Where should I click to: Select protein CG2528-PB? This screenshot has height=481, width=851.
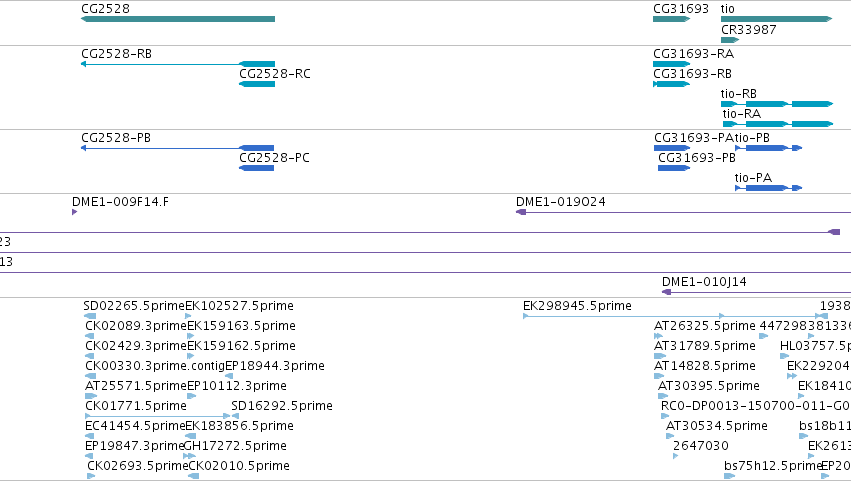(x=116, y=138)
